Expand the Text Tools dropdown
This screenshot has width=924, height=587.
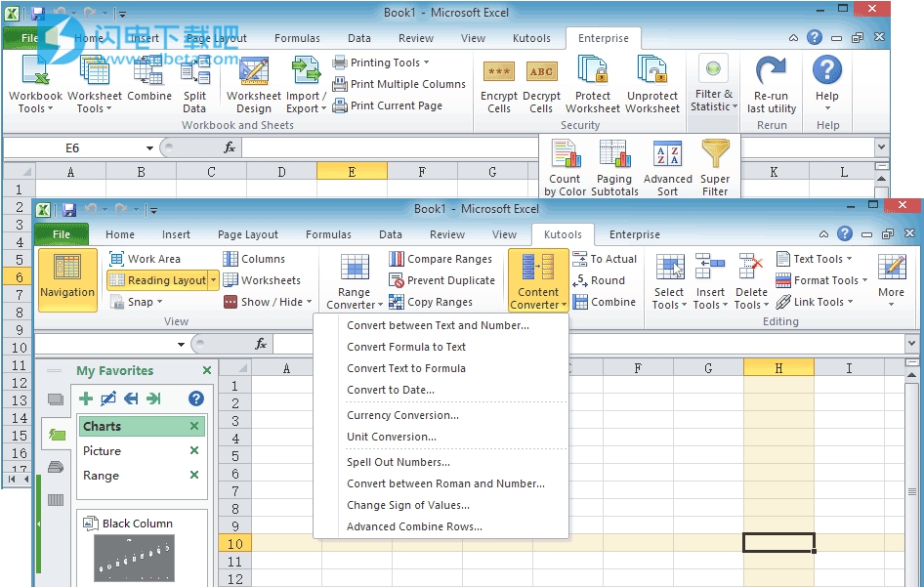pos(814,259)
